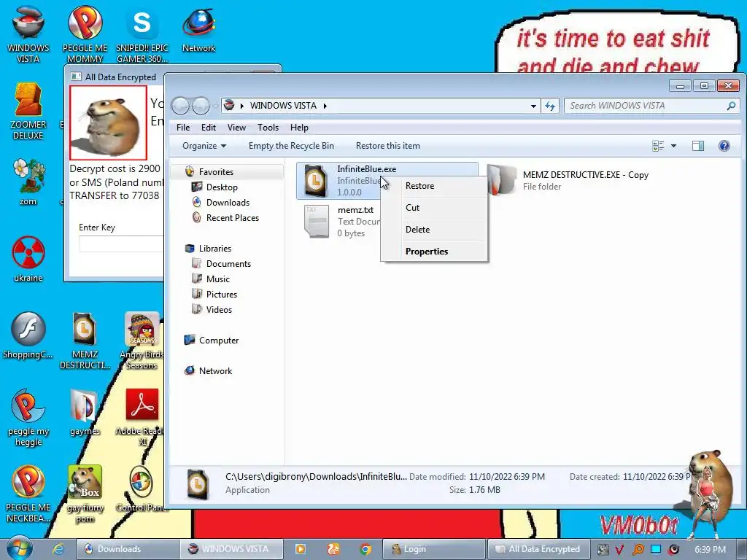This screenshot has width=747, height=560.
Task: Open the Help menu
Action: pyautogui.click(x=299, y=128)
